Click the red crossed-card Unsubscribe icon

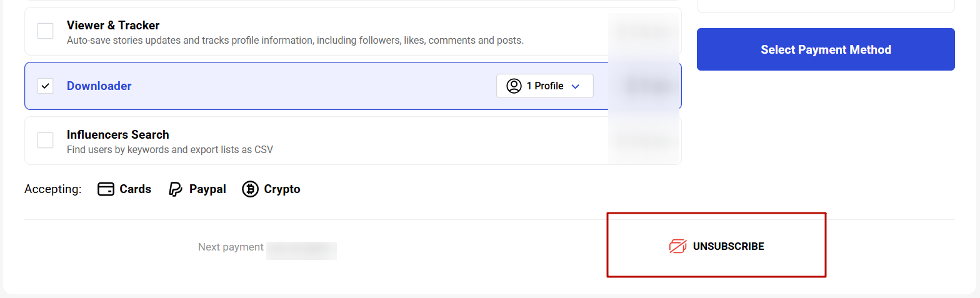pyautogui.click(x=677, y=246)
